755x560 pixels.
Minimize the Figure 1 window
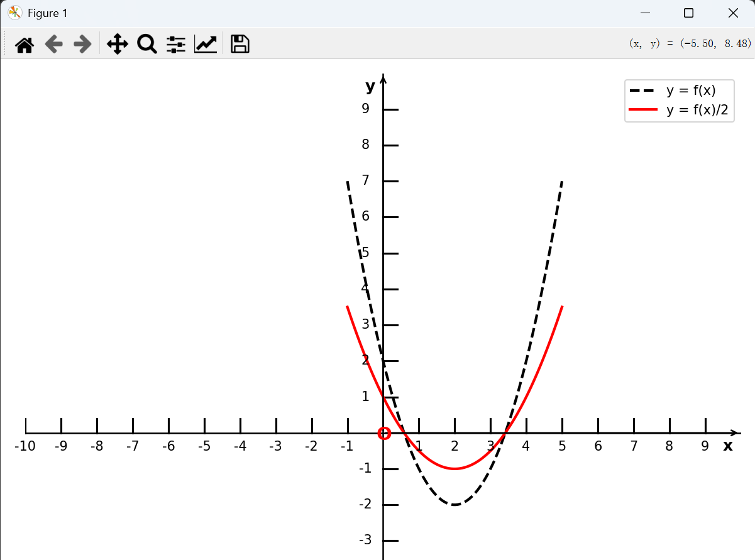pyautogui.click(x=644, y=13)
